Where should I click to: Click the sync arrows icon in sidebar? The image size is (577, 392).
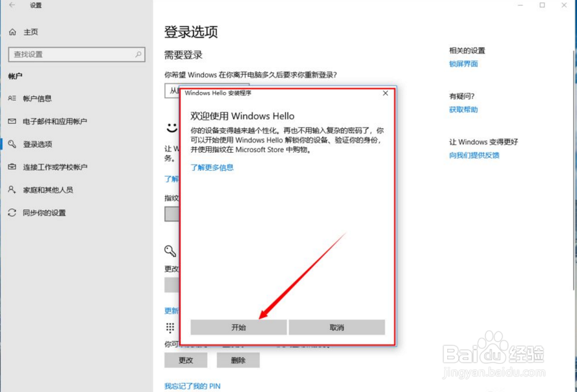pos(12,213)
